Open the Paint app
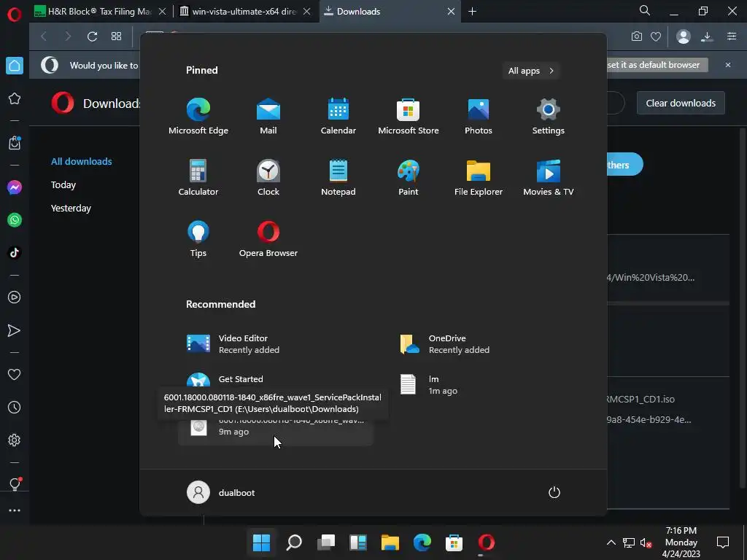This screenshot has width=747, height=560. [x=409, y=178]
